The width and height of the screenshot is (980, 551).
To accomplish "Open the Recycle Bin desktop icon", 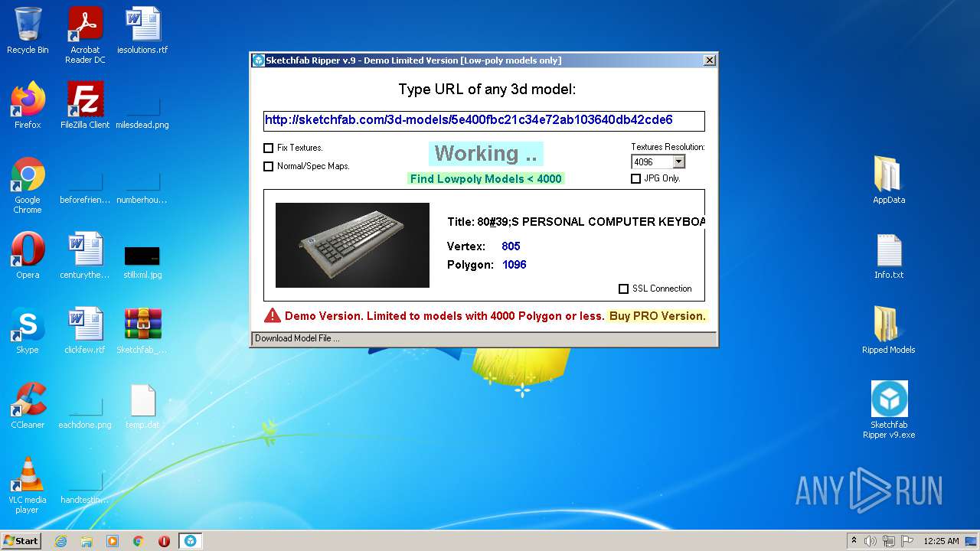I will pos(28,31).
